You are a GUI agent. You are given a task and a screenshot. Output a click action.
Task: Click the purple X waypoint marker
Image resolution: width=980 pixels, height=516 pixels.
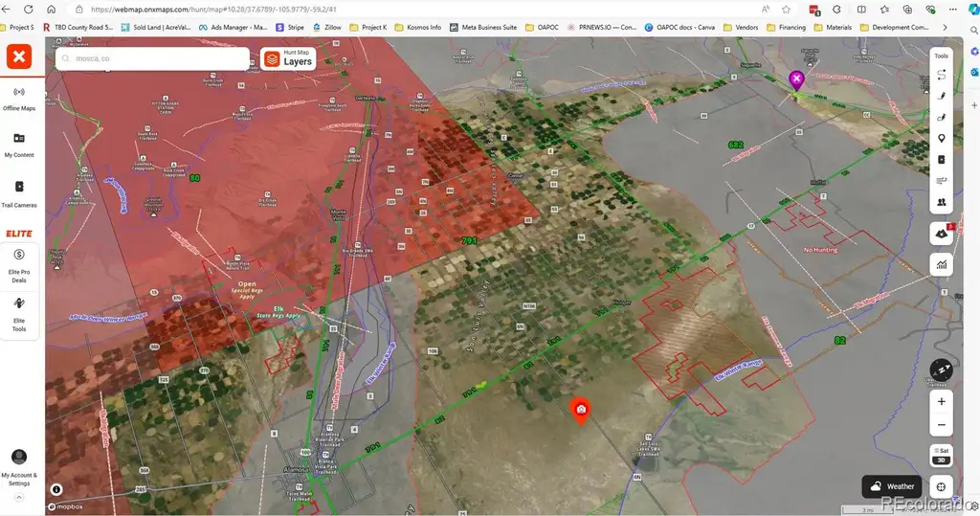pyautogui.click(x=795, y=80)
